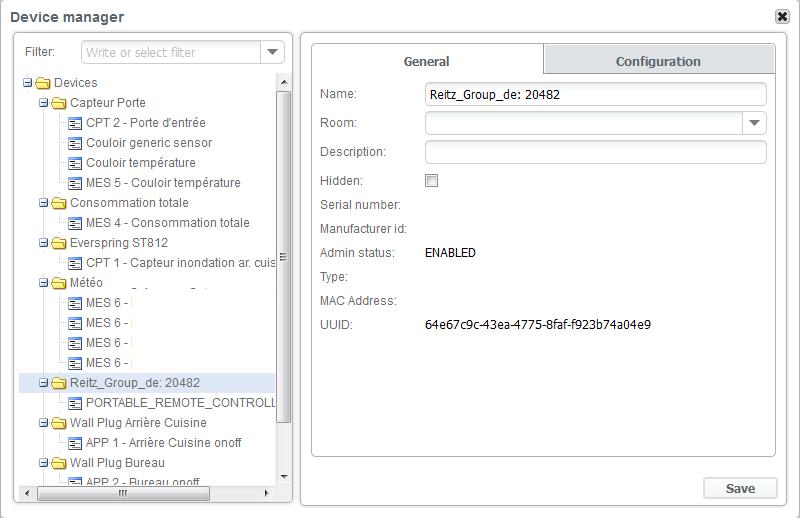
Task: Open the Room dropdown list
Action: (x=754, y=123)
